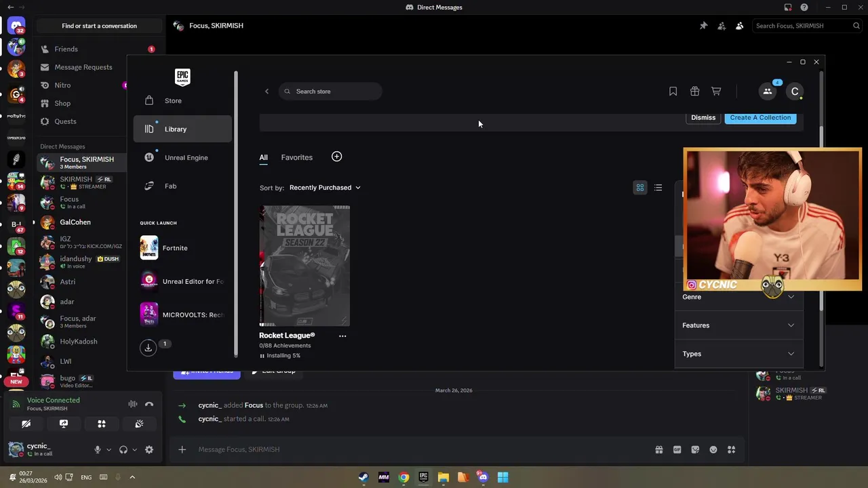This screenshot has height=488, width=868.
Task: Go back with the launcher back arrow
Action: [267, 91]
